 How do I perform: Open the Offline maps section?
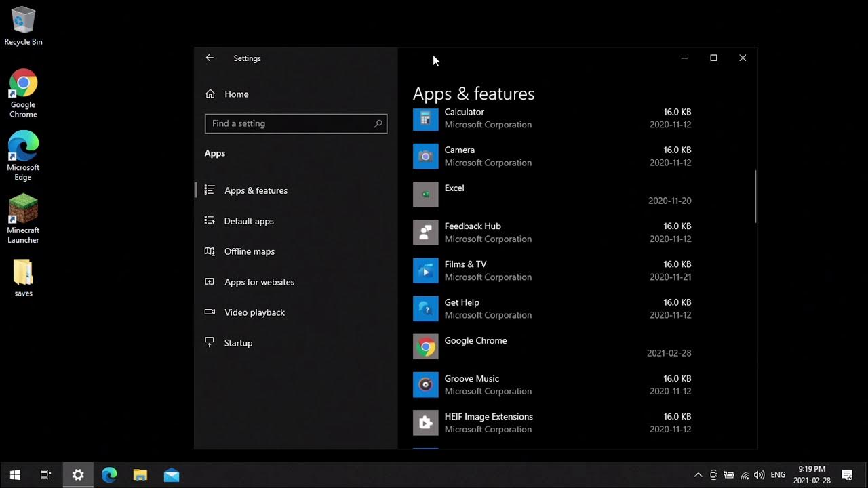coord(296,251)
